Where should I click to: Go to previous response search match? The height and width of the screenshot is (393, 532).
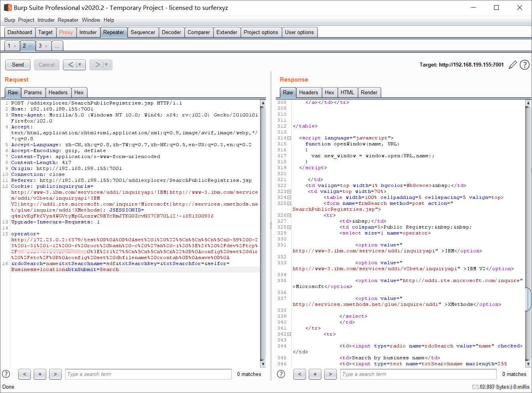300,374
